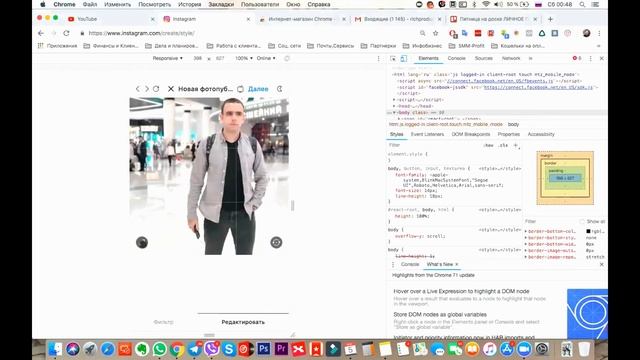Image resolution: width=640 pixels, height=360 pixels.
Task: Click the rotate device icon in the device toolbar
Action: point(287,58)
